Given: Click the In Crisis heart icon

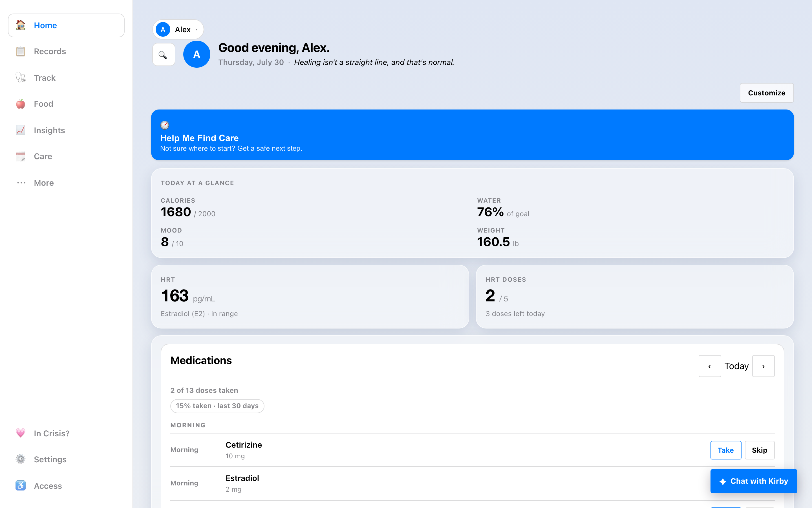Looking at the screenshot, I should pyautogui.click(x=21, y=433).
